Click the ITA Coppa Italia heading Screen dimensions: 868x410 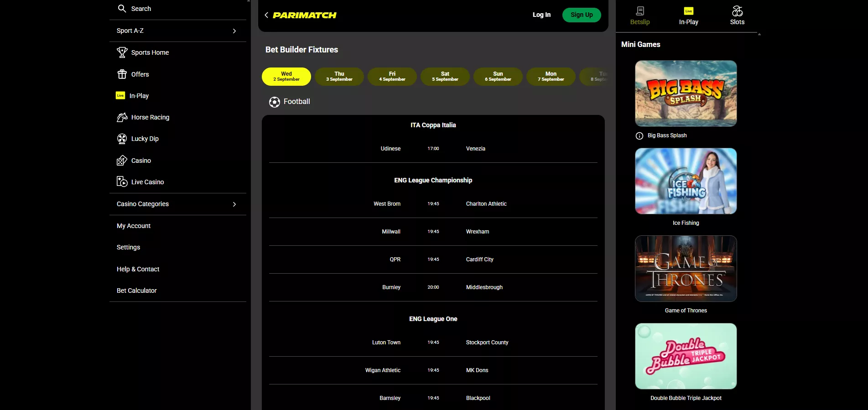point(433,125)
